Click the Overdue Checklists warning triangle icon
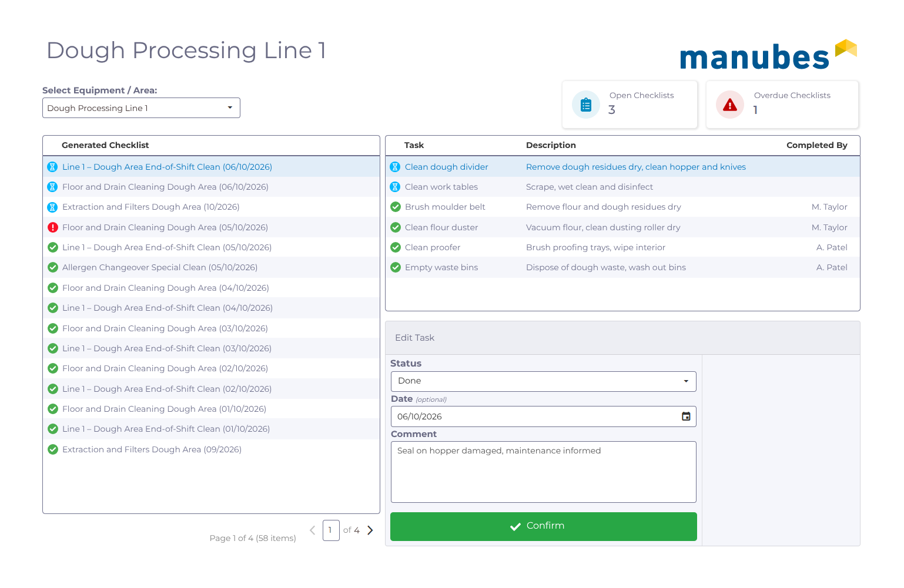This screenshot has height=588, width=904. (730, 105)
